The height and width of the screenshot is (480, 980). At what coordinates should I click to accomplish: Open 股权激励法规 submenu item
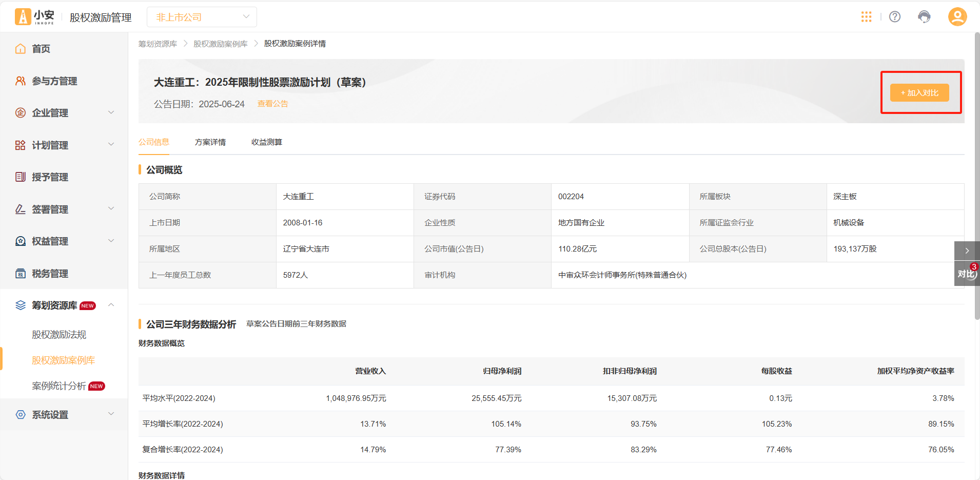[x=59, y=335]
